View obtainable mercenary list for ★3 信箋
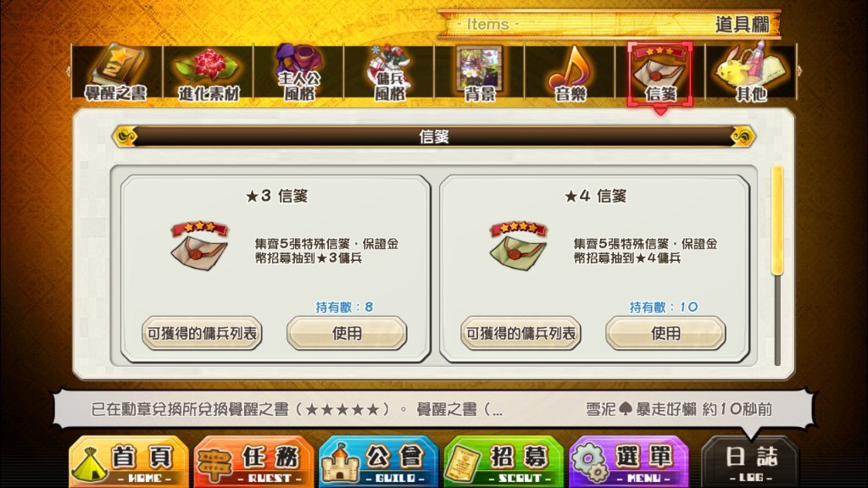This screenshot has height=488, width=868. [x=202, y=333]
